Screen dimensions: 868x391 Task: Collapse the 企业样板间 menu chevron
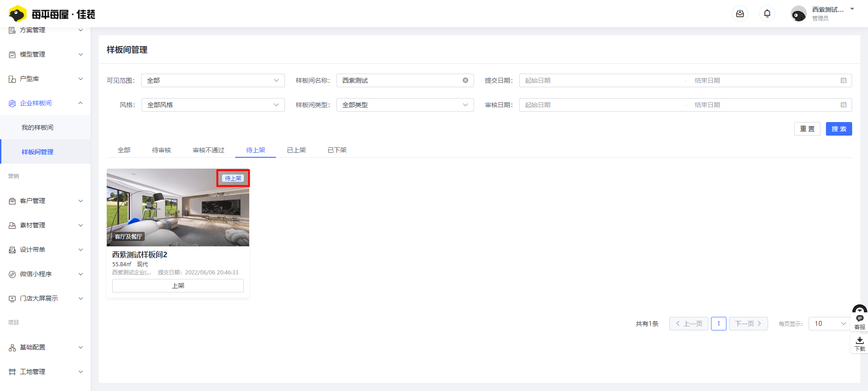tap(81, 103)
